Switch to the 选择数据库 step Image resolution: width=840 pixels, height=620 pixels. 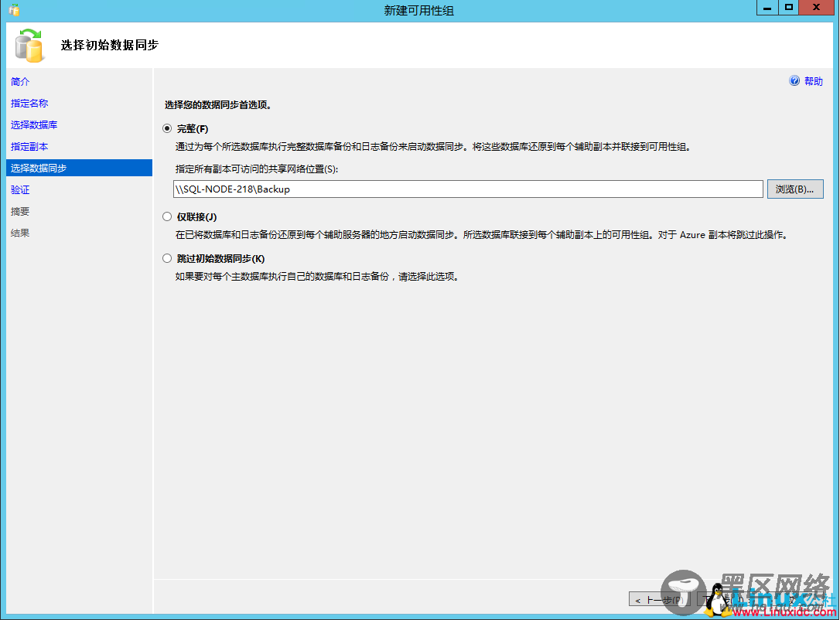(x=34, y=124)
